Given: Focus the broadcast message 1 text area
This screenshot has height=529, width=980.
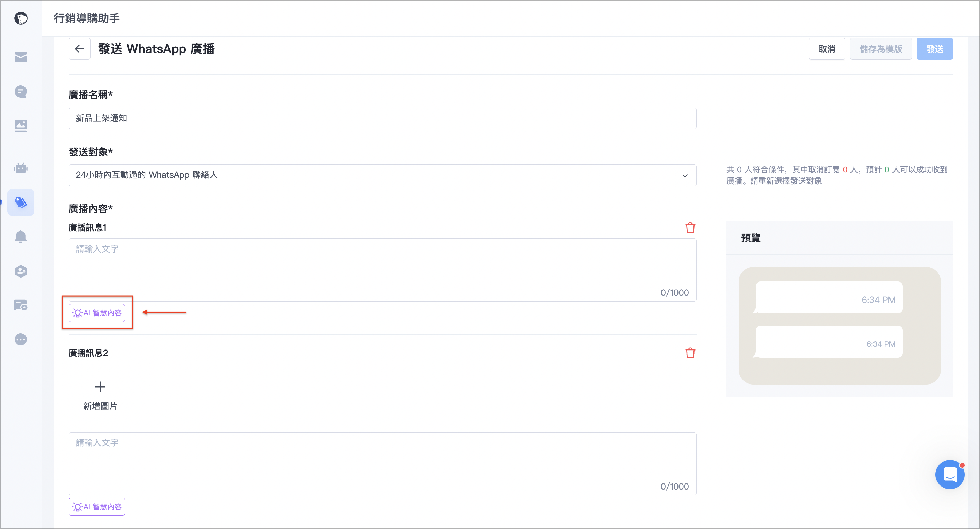Looking at the screenshot, I should 382,270.
